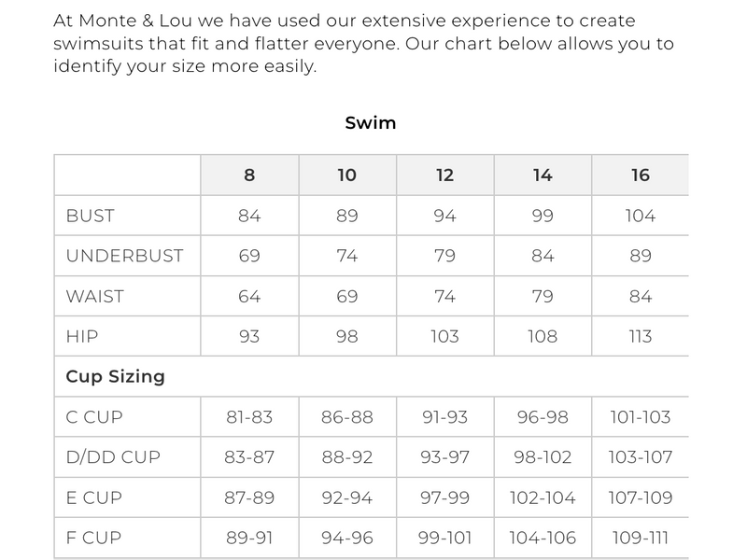
Task: Click the F cup size 16 range 109-111
Action: click(x=640, y=538)
